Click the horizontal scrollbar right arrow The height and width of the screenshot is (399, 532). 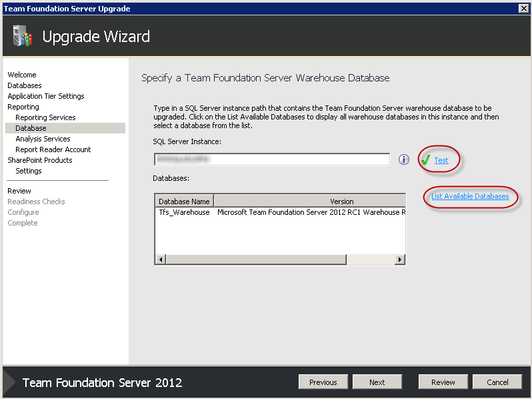click(400, 260)
